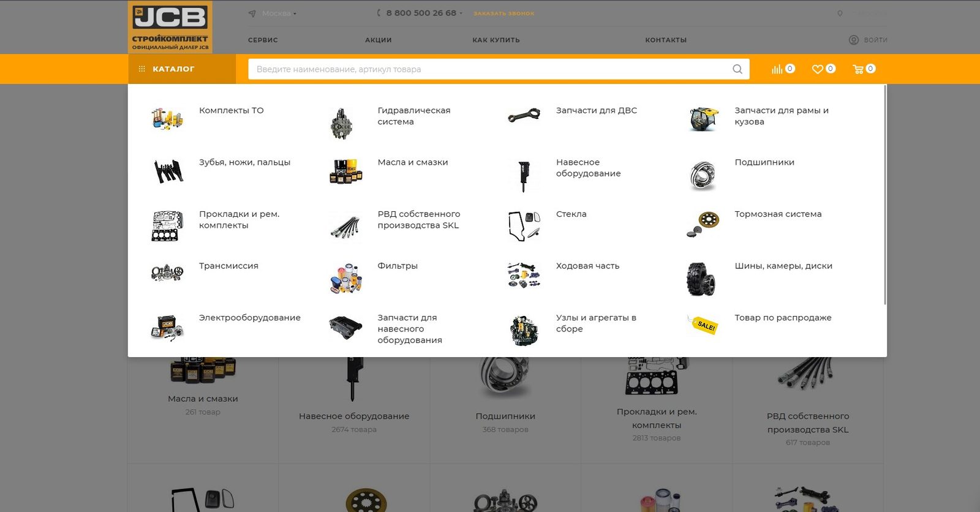
Task: Open the favorites heart icon
Action: 817,69
